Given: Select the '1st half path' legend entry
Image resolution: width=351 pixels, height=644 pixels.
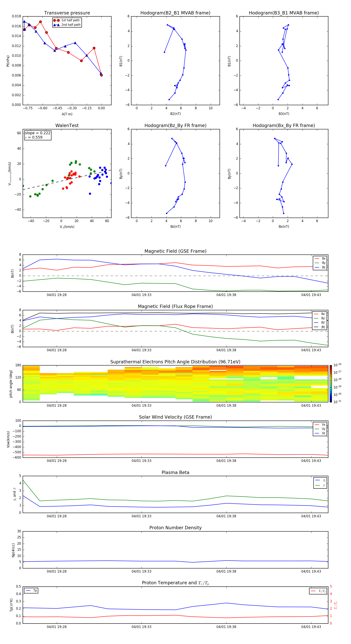Looking at the screenshot, I should click(x=67, y=20).
